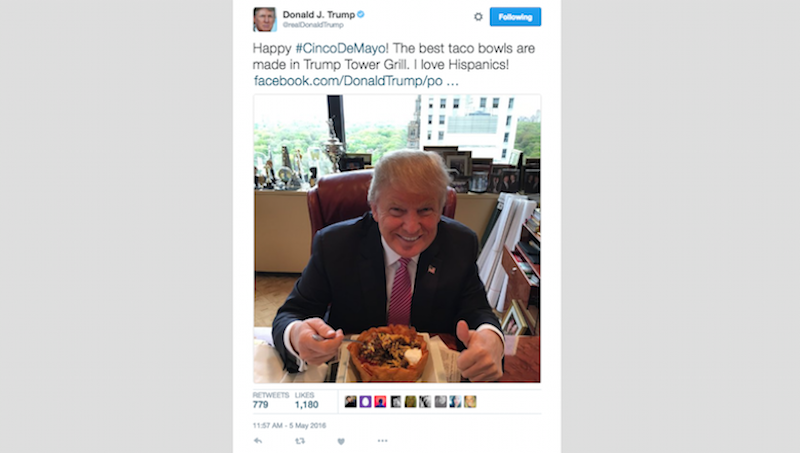
Task: Click the 11:57 AM - 5 May 2016 timestamp
Action: click(289, 425)
